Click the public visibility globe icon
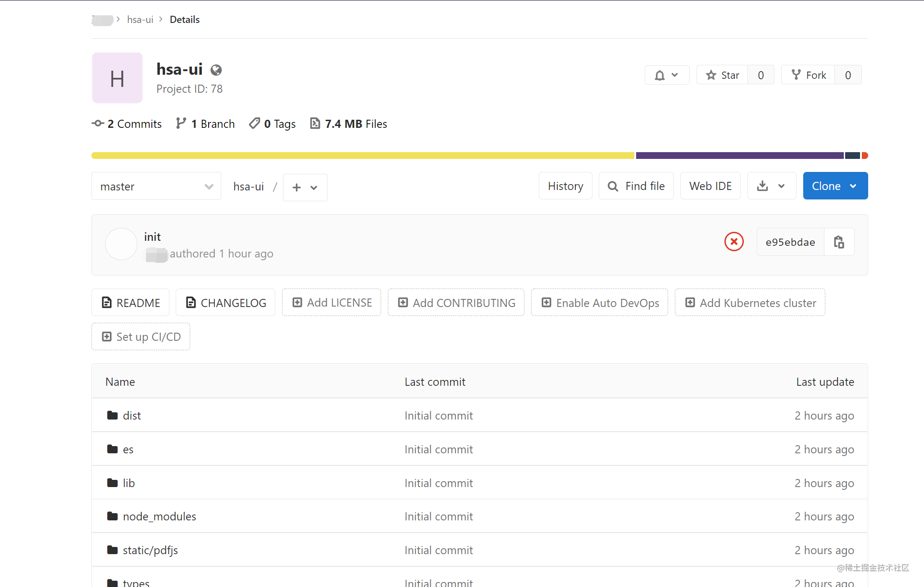Screen dimensions: 924x587 [x=216, y=70]
